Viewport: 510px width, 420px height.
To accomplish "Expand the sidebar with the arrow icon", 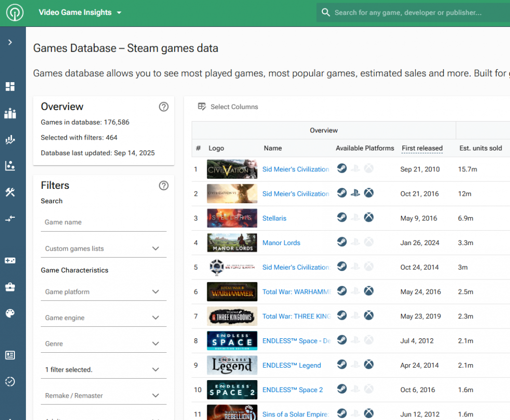I will coord(10,42).
